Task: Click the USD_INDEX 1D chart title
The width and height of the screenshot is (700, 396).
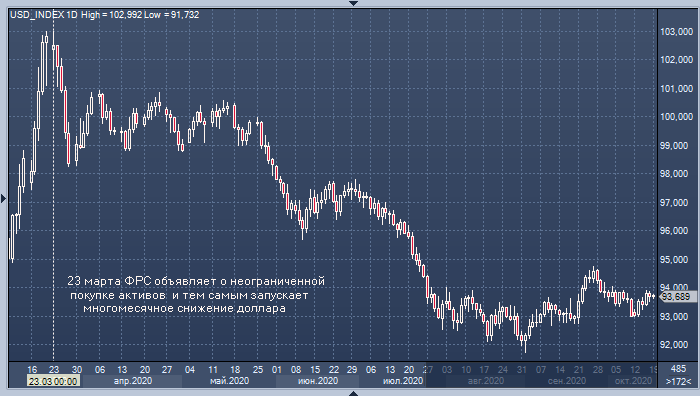Action: coord(44,15)
